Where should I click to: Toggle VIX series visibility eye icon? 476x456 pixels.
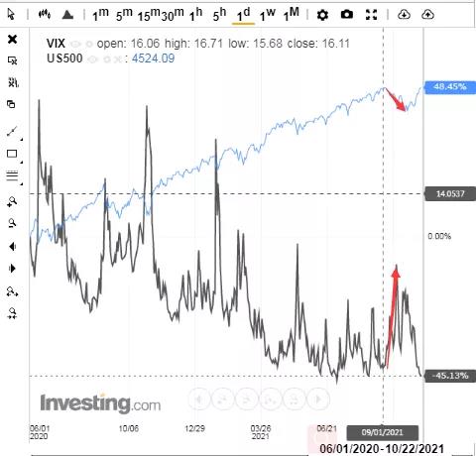(x=75, y=44)
